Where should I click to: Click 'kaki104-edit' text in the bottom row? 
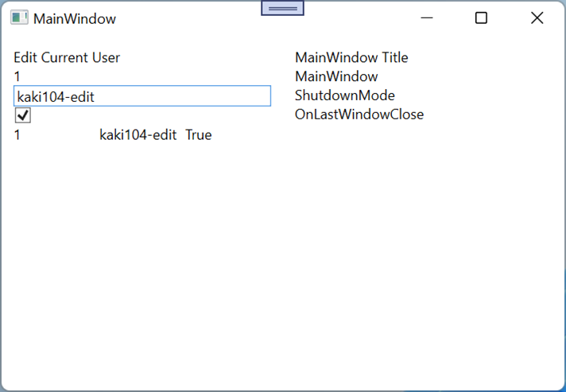[138, 135]
